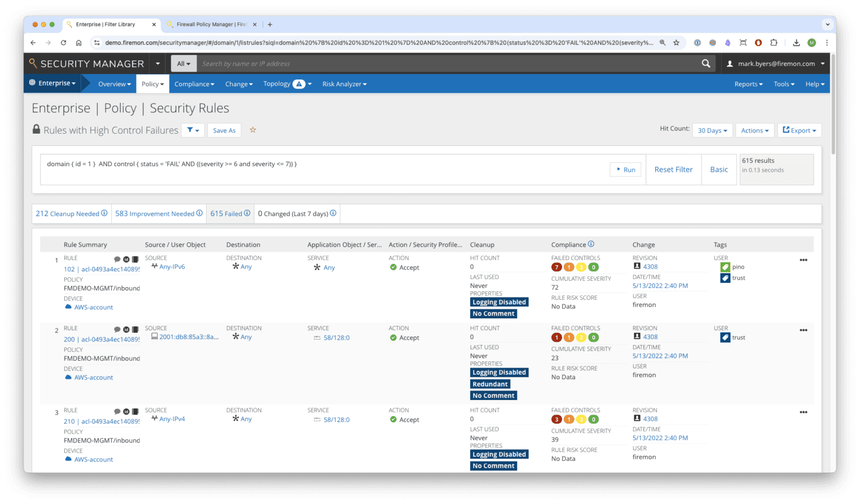Click inside the SIQL query input field
The height and width of the screenshot is (504, 860).
pos(280,164)
